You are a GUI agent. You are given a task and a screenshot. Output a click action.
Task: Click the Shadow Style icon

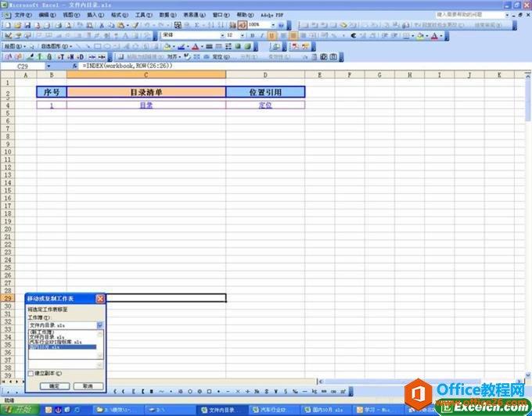tap(238, 46)
